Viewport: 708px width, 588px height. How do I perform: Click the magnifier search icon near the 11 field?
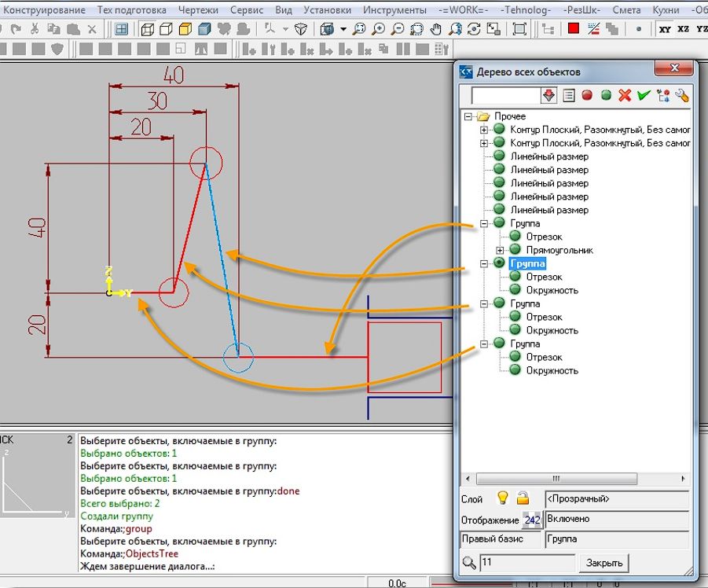tap(469, 563)
